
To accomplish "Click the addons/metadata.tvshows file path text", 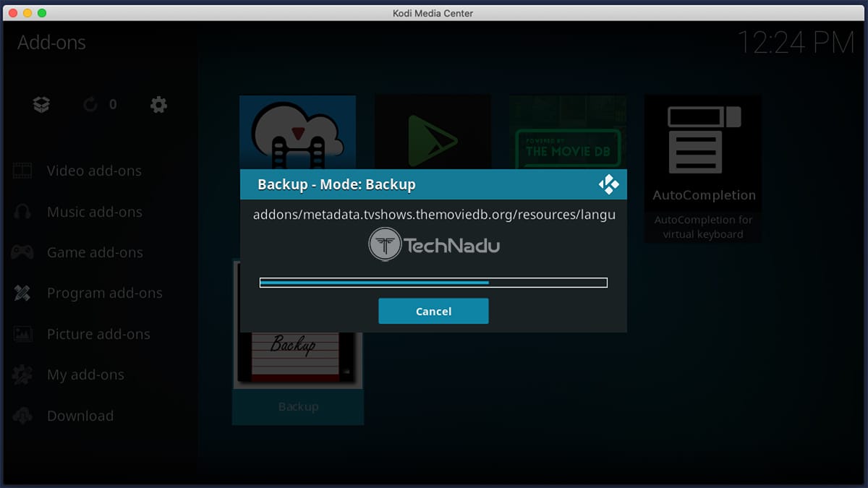I will pos(434,215).
